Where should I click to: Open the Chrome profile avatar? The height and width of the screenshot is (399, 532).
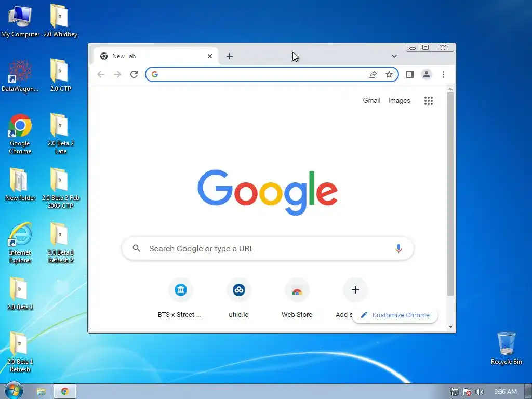click(x=427, y=74)
